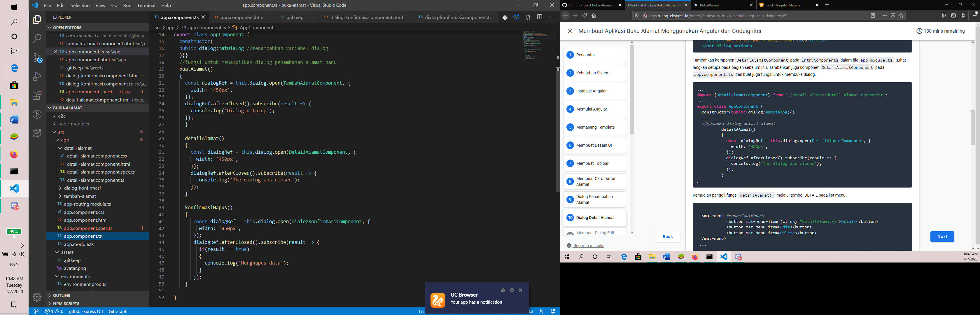
Task: Save the page to Pocket
Action: point(893,15)
